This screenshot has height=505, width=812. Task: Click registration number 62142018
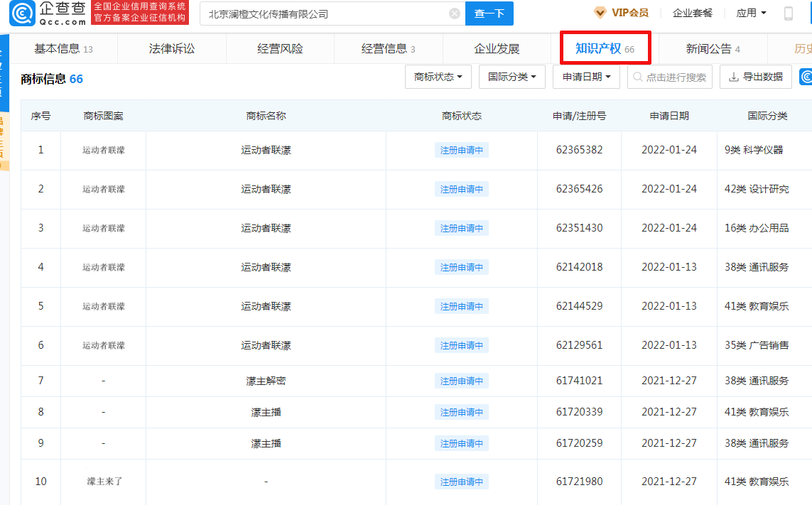coord(580,267)
